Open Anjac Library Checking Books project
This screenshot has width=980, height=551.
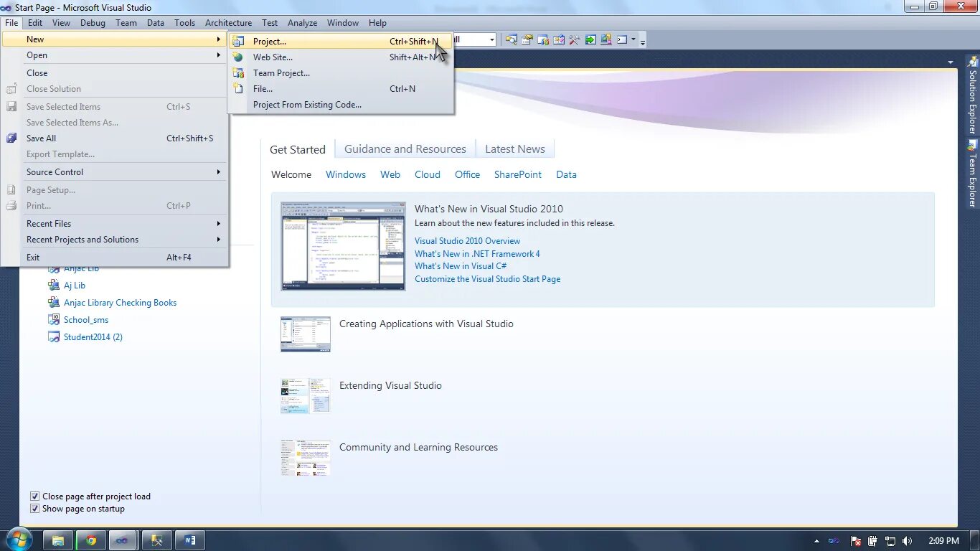click(x=120, y=303)
